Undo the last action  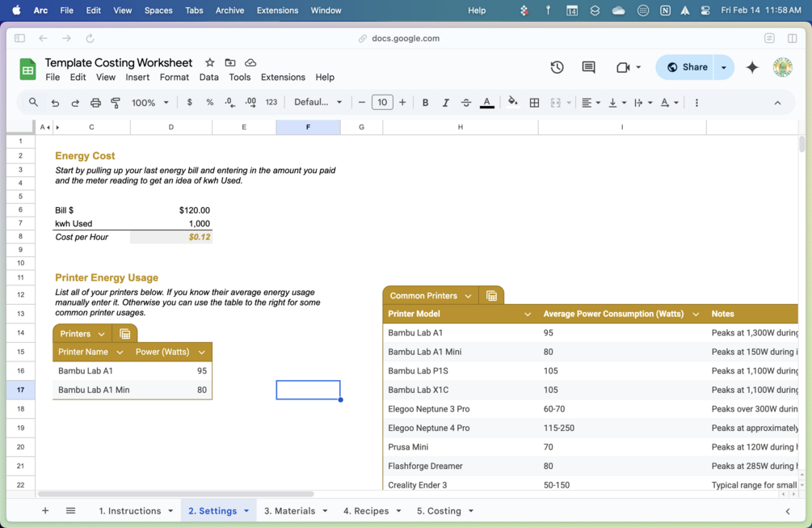coord(55,103)
